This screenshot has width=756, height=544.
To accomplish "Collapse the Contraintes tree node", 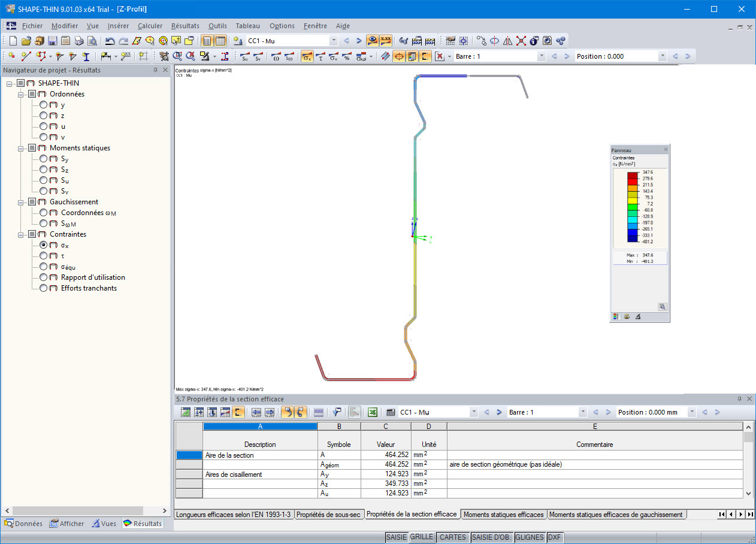I will (21, 234).
